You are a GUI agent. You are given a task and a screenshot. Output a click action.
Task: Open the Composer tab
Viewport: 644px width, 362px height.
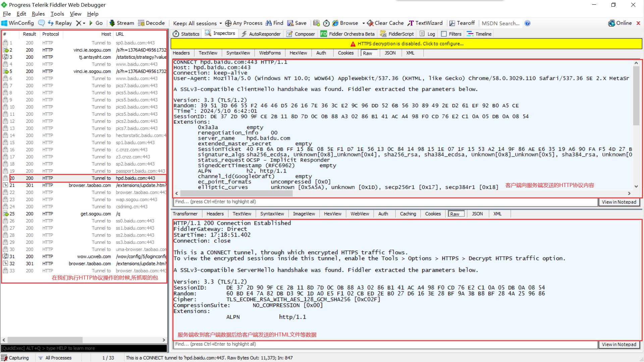pos(301,34)
